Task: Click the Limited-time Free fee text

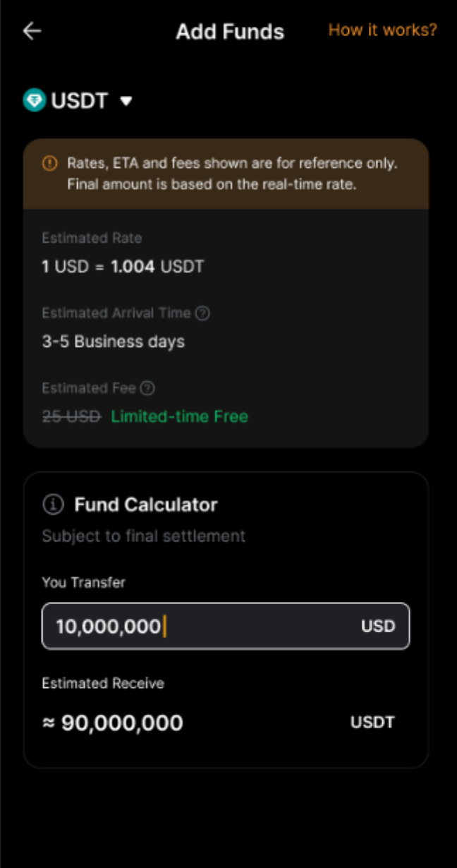Action: coord(179,416)
